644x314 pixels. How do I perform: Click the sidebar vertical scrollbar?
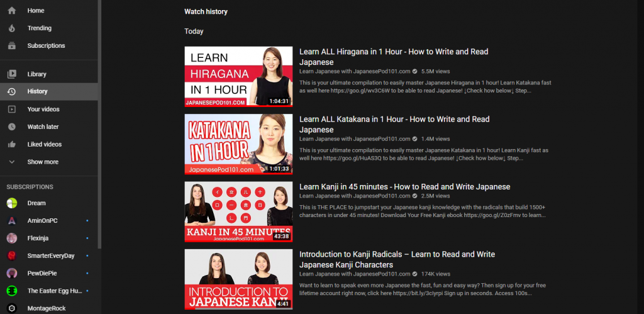pyautogui.click(x=99, y=124)
